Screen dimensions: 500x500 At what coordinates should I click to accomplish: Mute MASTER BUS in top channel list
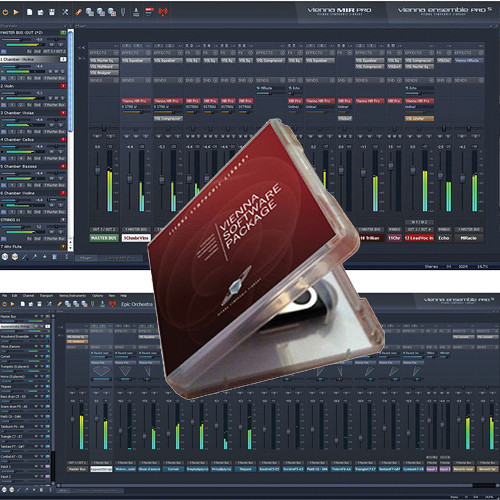point(52,44)
